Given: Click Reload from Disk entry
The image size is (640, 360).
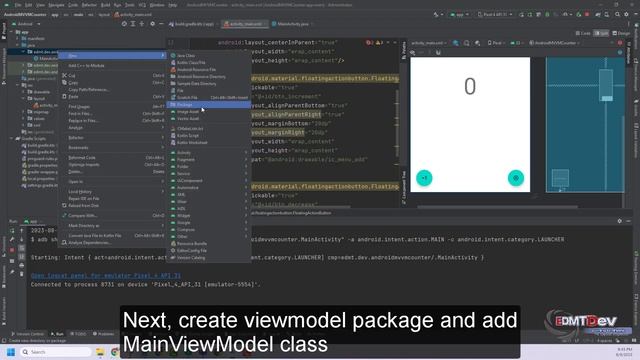Looking at the screenshot, I should click(112, 206).
